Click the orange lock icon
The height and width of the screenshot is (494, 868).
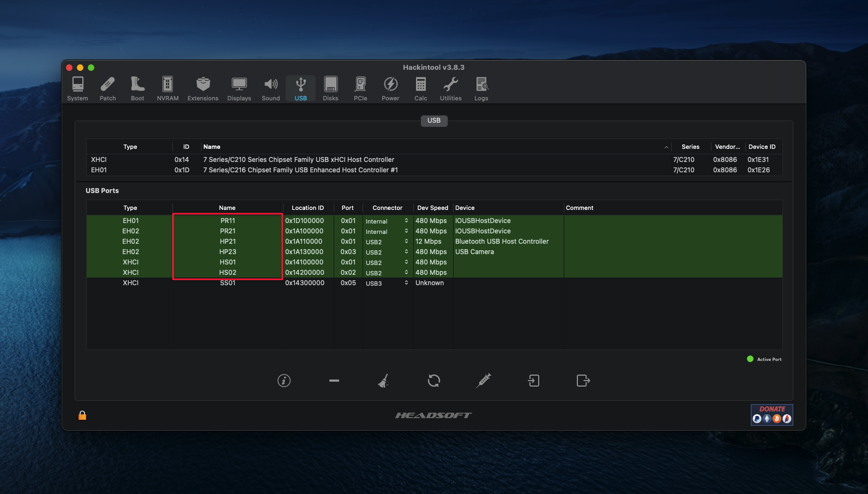click(x=82, y=415)
